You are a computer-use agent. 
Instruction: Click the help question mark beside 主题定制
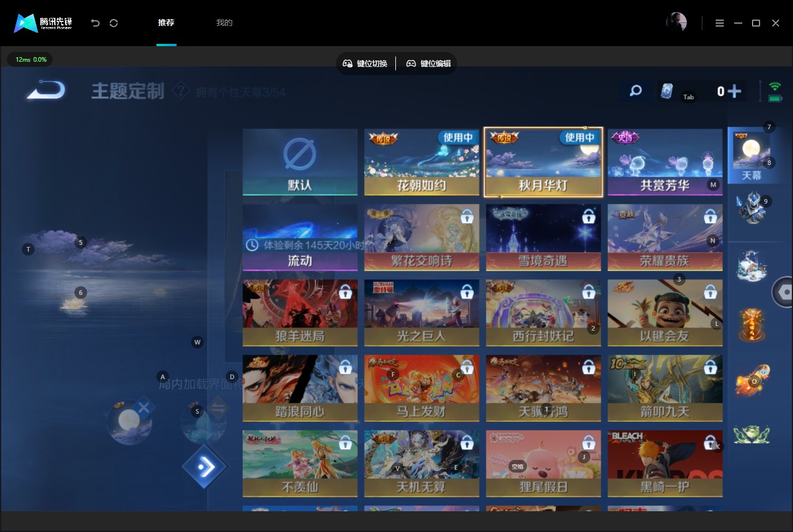click(181, 90)
